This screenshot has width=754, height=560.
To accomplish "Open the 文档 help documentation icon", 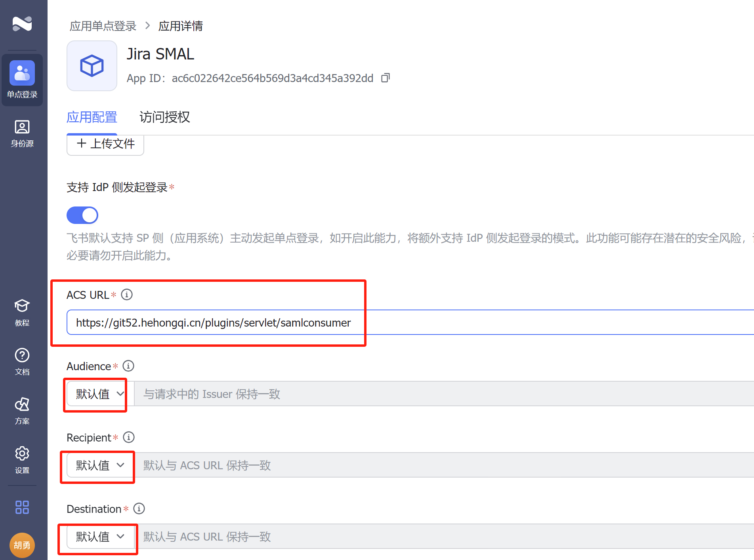I will coord(22,361).
